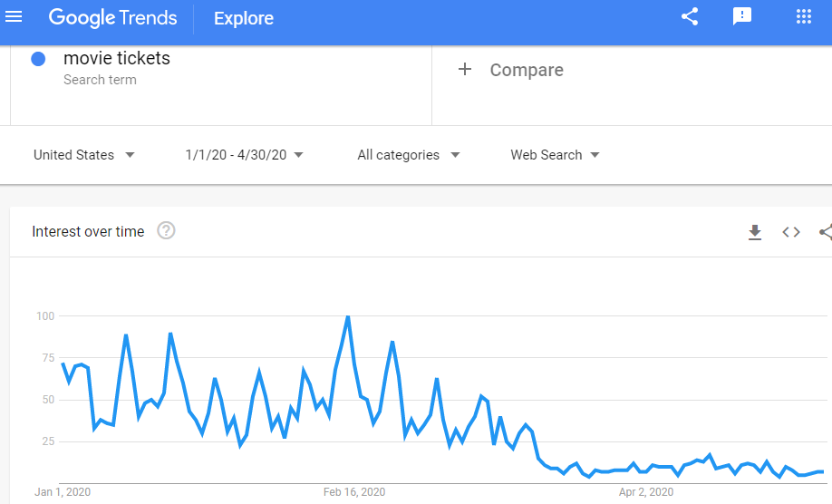This screenshot has height=504, width=832.
Task: Click the share icon in header
Action: point(690,17)
